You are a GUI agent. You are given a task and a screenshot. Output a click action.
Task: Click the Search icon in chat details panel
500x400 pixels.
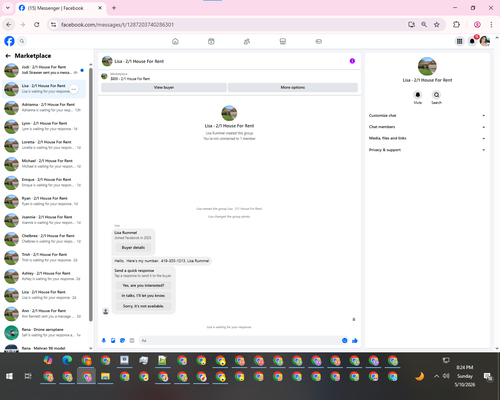point(436,95)
